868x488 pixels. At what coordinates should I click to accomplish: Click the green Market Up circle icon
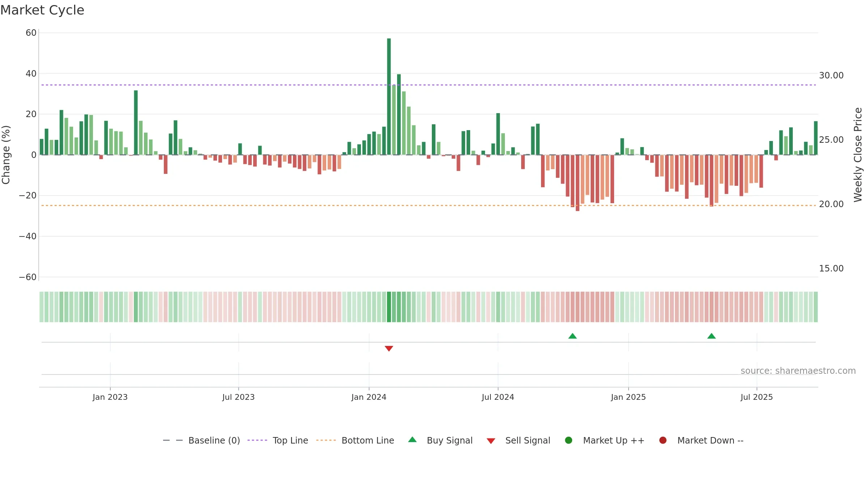coord(569,440)
